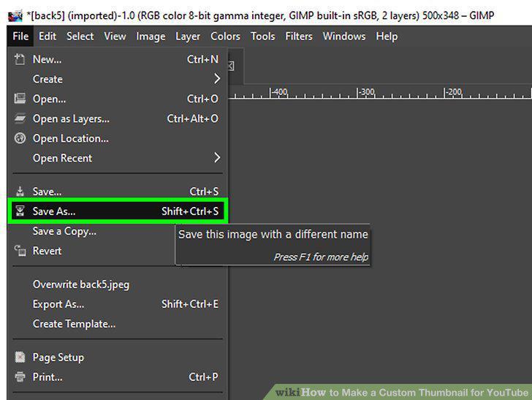Open the Tools menu

[262, 36]
